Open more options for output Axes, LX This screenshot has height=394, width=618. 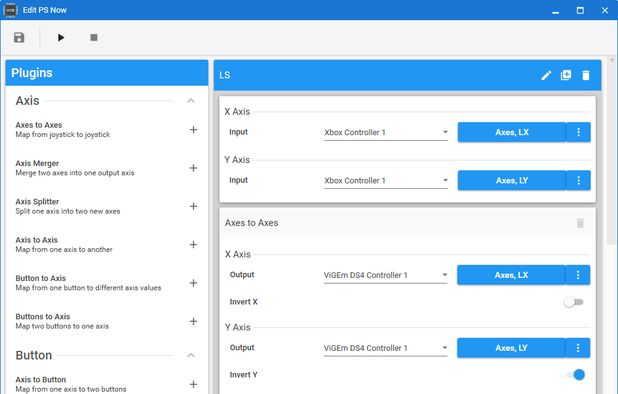click(x=578, y=275)
